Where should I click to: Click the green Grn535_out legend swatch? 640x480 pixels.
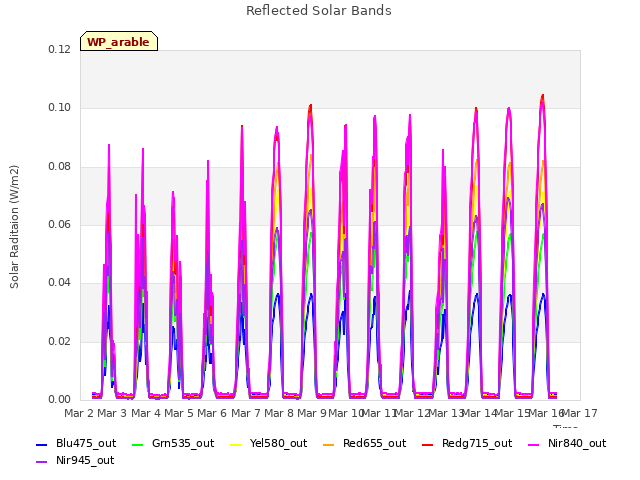138,444
